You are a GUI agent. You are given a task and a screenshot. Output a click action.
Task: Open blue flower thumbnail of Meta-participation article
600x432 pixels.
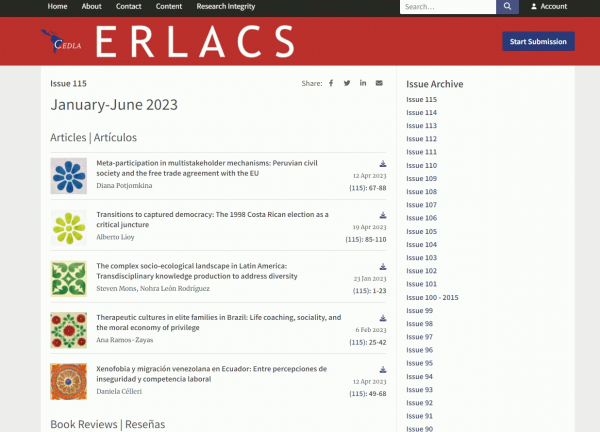68,176
